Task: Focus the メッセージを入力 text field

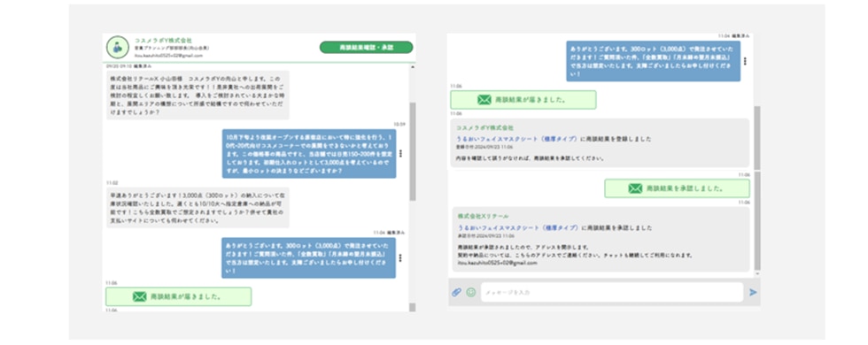Action: [x=612, y=293]
